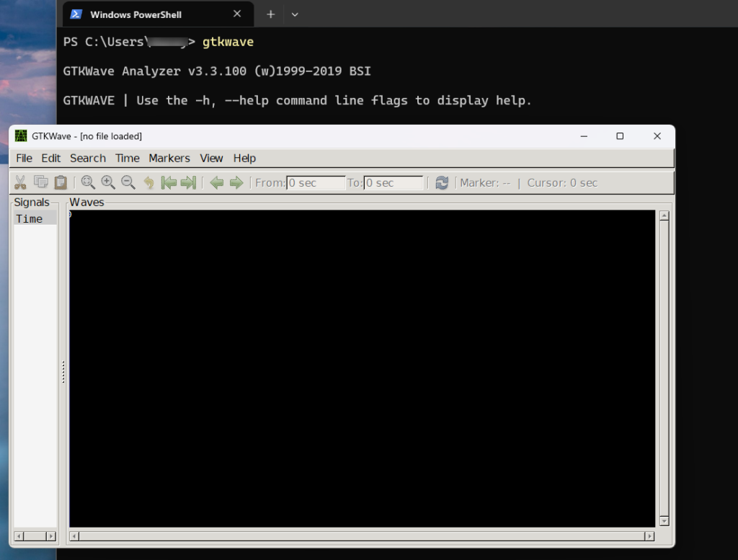Maximize the GTKWave window
The image size is (738, 560).
pos(620,136)
